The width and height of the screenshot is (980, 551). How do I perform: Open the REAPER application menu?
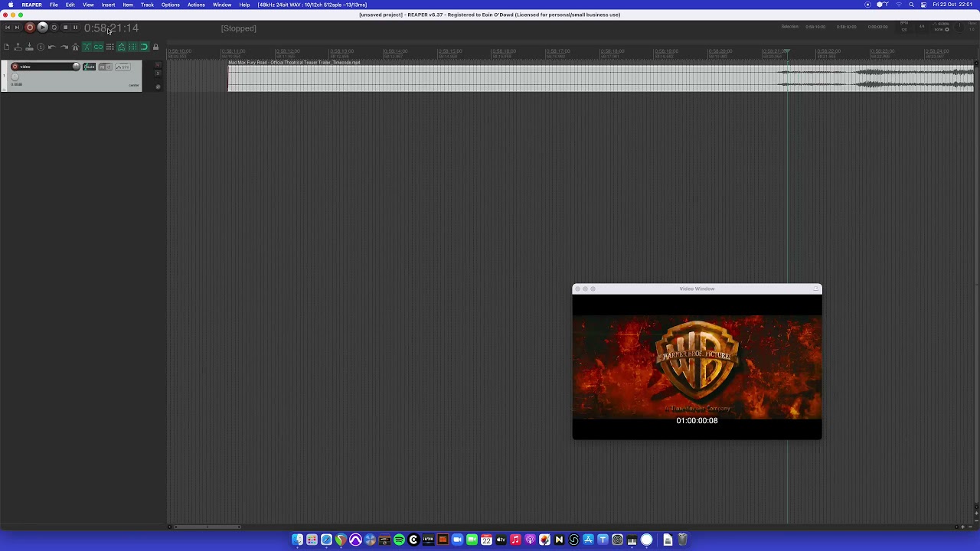[x=31, y=5]
